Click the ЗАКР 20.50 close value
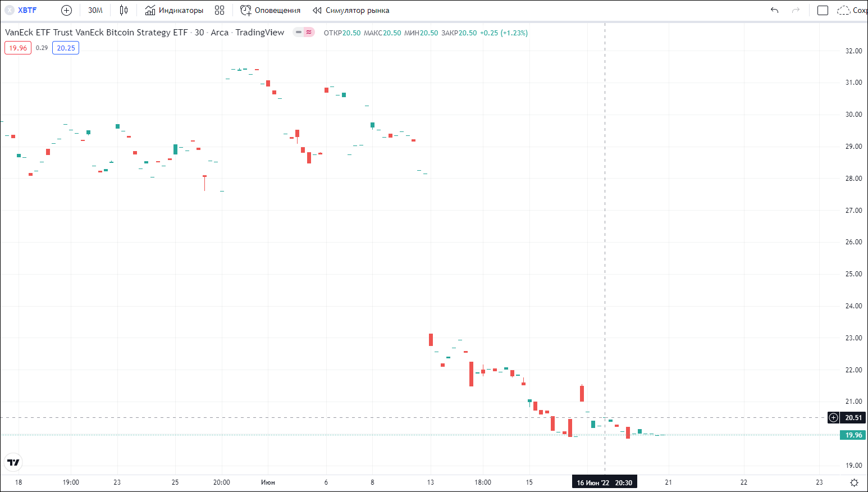 tap(459, 33)
